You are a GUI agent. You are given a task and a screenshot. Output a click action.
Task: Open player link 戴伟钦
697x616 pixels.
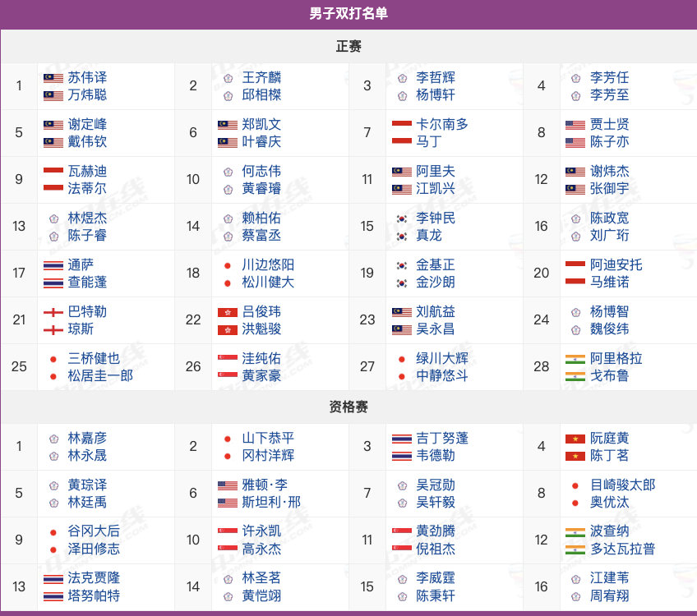point(87,141)
